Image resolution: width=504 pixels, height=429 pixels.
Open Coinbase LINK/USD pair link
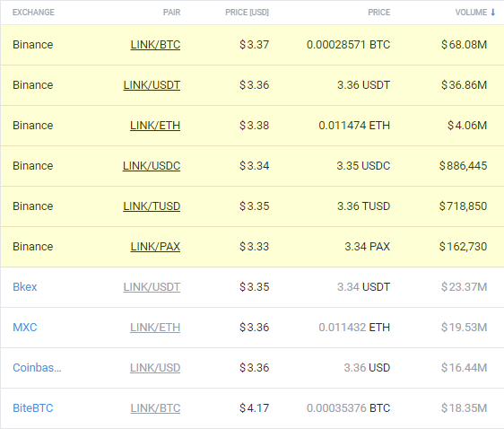(155, 367)
